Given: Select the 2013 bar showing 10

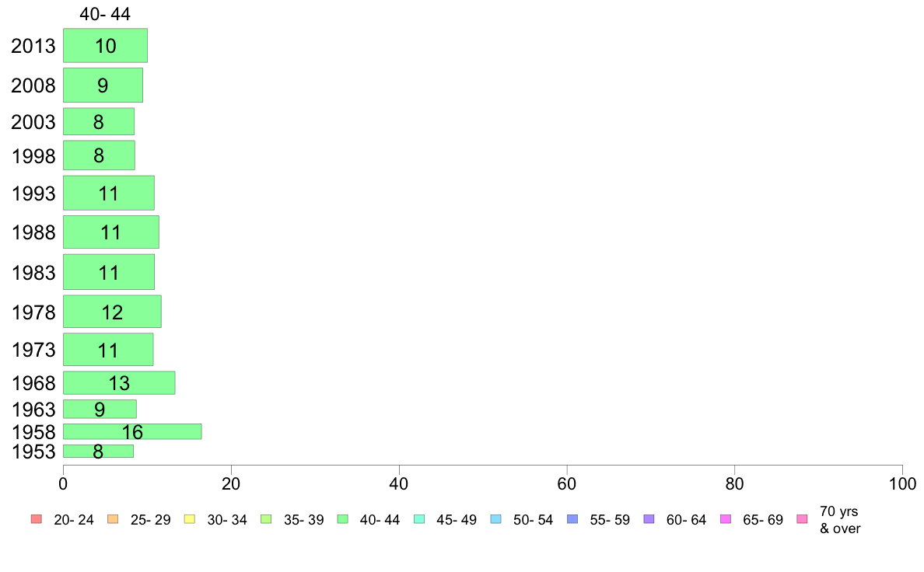Looking at the screenshot, I should pos(106,45).
